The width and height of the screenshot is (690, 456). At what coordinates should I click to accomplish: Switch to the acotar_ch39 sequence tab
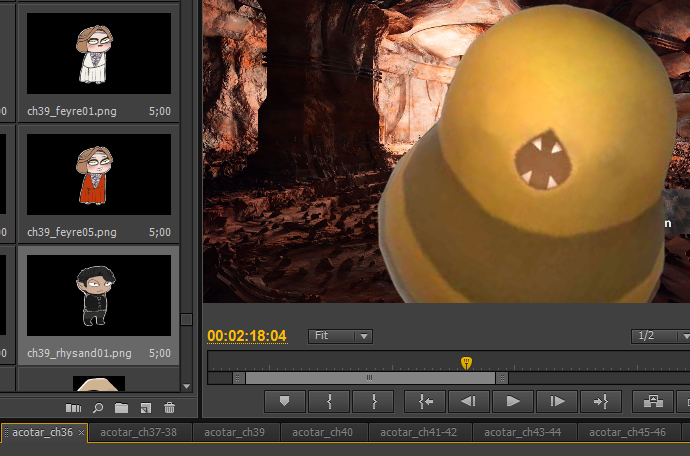click(x=235, y=433)
